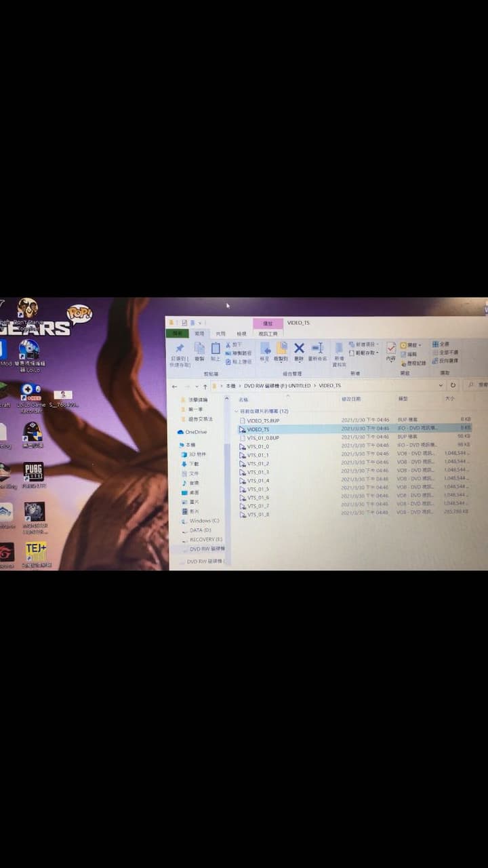Select the VIDEO_TS.BUP file
Viewport: 488px width, 868px height.
tap(354, 420)
